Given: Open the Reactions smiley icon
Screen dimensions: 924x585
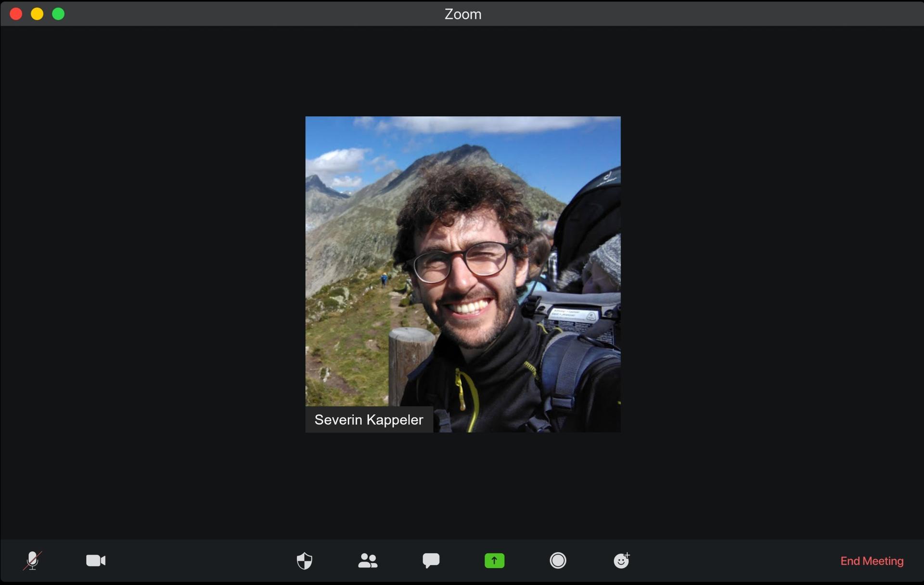Looking at the screenshot, I should coord(621,560).
